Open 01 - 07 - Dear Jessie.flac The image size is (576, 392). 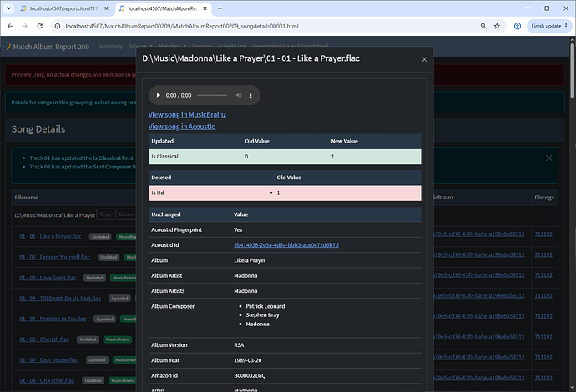click(x=48, y=359)
